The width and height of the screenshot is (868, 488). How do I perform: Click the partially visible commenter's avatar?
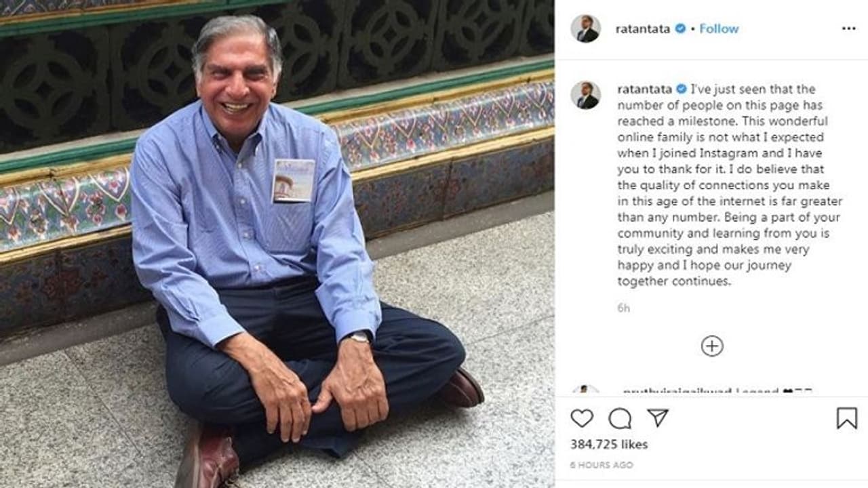click(x=585, y=391)
